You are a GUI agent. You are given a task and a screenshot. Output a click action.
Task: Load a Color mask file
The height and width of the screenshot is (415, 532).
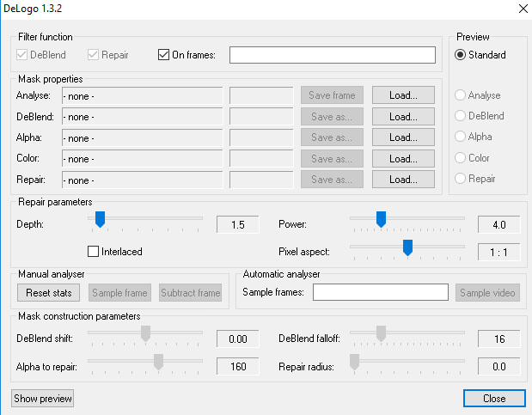(x=403, y=158)
